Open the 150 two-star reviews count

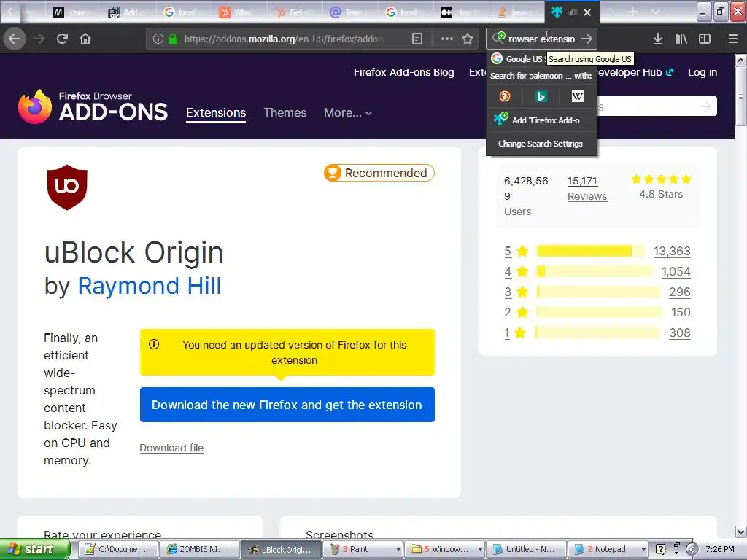(x=681, y=312)
